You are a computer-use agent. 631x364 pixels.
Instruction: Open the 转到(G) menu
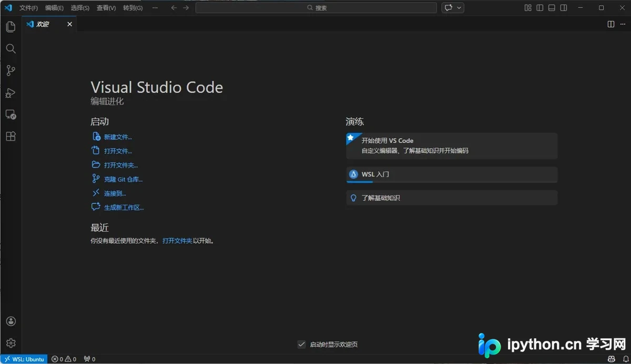(133, 8)
